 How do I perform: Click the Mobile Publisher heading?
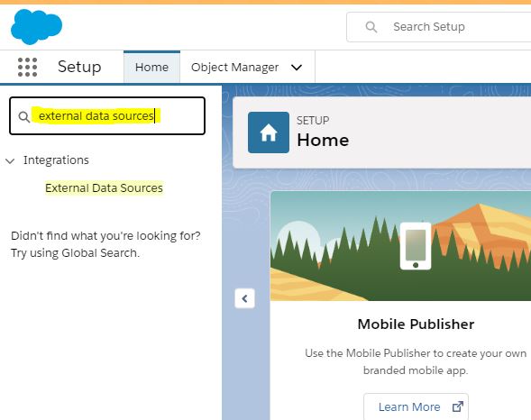(x=416, y=324)
